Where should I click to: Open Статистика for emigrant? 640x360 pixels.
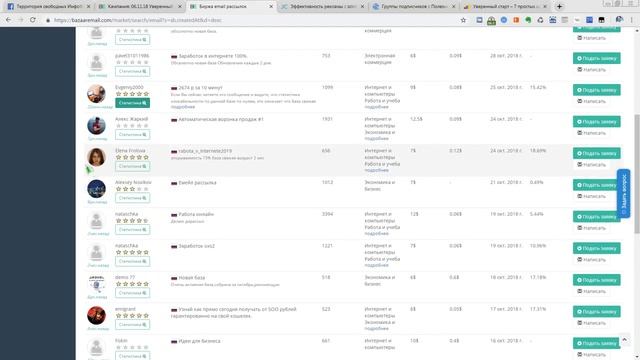[x=132, y=324]
